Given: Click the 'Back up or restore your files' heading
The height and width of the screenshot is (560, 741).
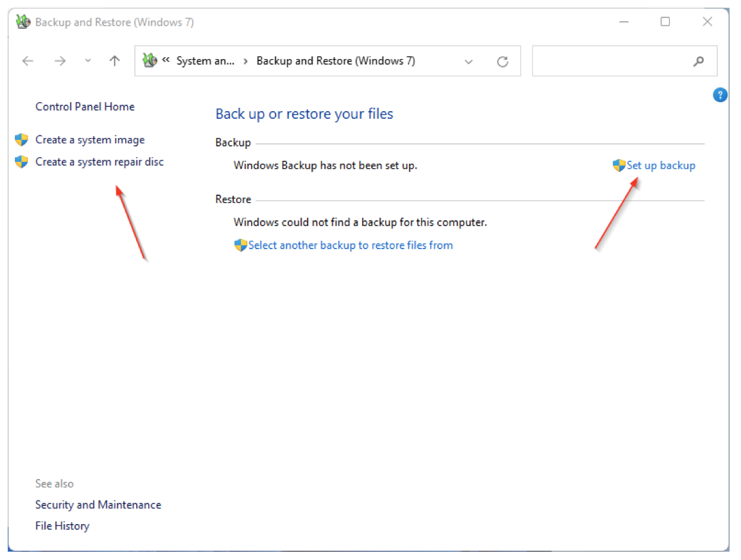Looking at the screenshot, I should point(304,114).
